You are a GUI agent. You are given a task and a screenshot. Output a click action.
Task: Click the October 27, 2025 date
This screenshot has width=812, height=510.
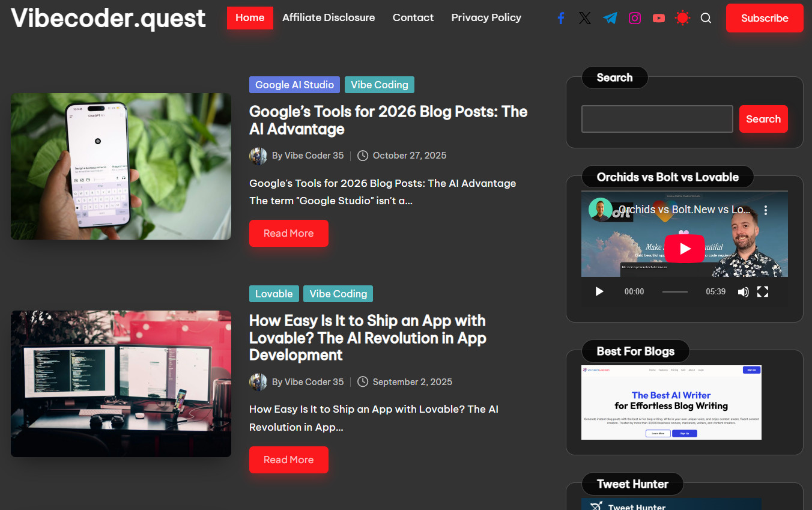(x=410, y=156)
